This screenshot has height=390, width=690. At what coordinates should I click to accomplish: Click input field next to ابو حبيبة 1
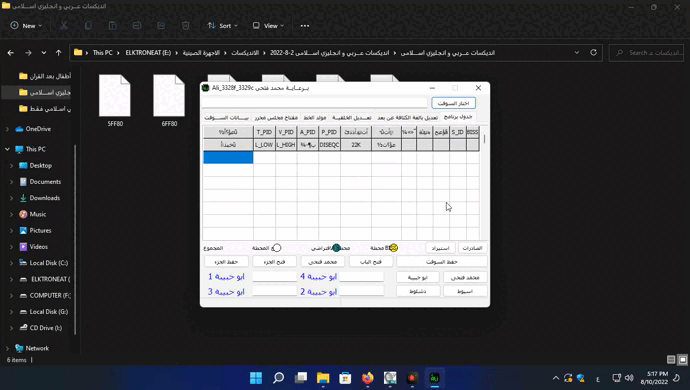point(275,277)
